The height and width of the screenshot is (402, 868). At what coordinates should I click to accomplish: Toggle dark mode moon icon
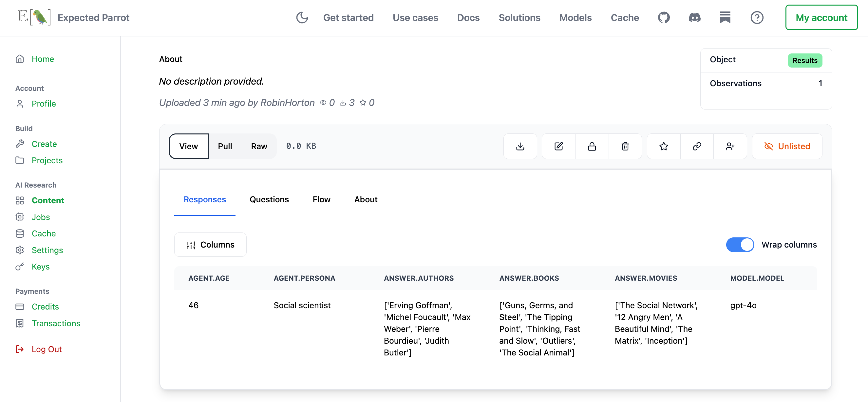point(302,17)
